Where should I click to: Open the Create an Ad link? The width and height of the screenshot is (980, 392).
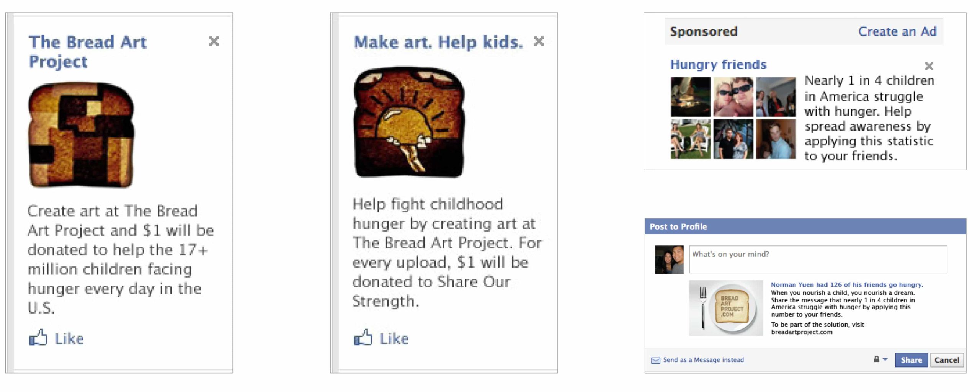[x=897, y=31]
